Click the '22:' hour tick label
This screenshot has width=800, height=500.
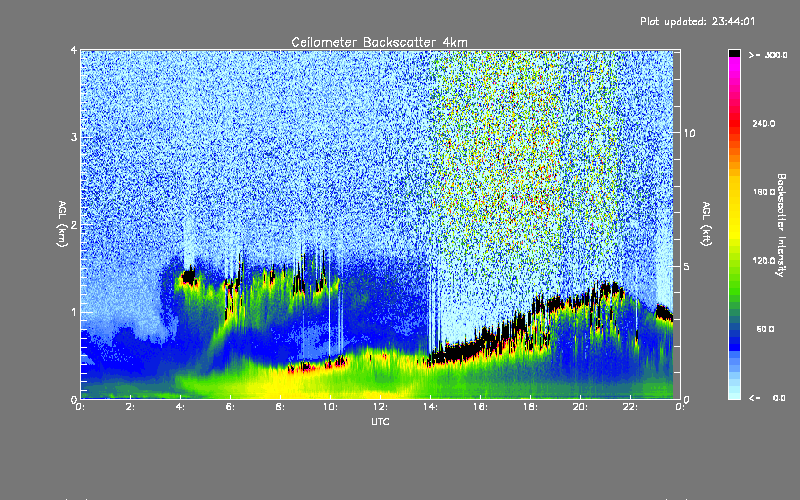[x=631, y=407]
